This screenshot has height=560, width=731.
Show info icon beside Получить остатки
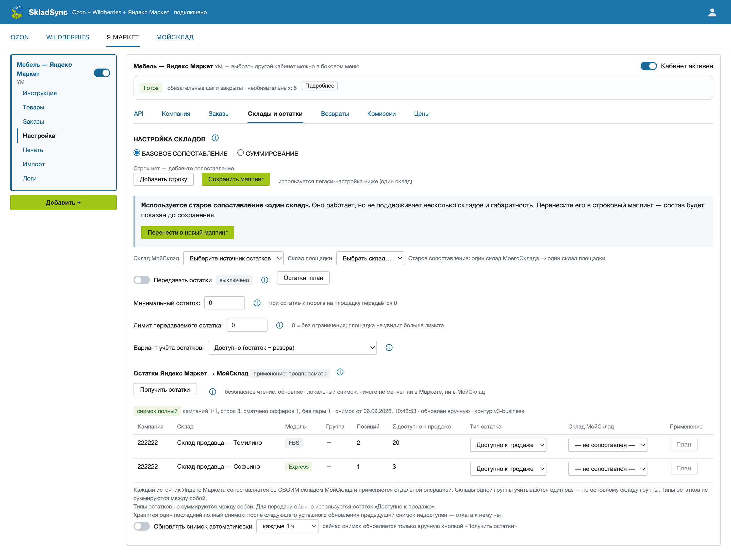click(213, 392)
